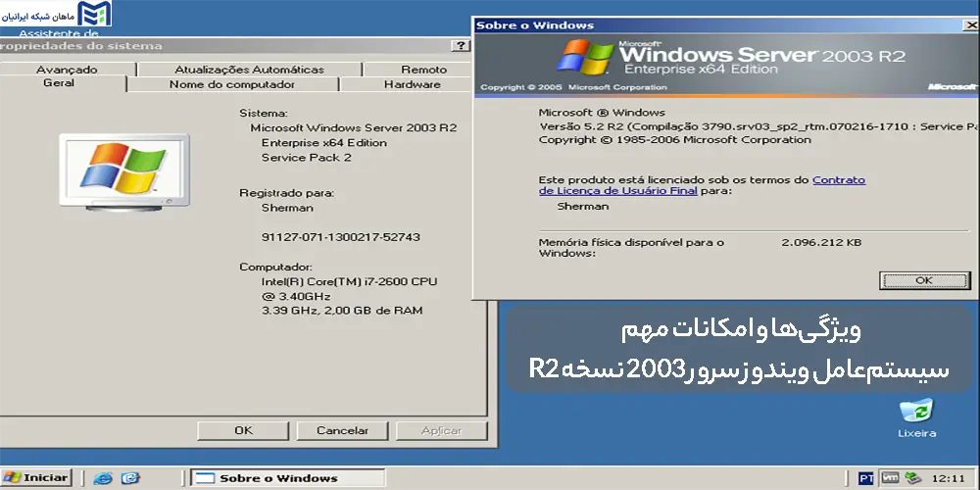The width and height of the screenshot is (980, 490).
Task: Click the disabled Aplicar button
Action: click(x=441, y=430)
